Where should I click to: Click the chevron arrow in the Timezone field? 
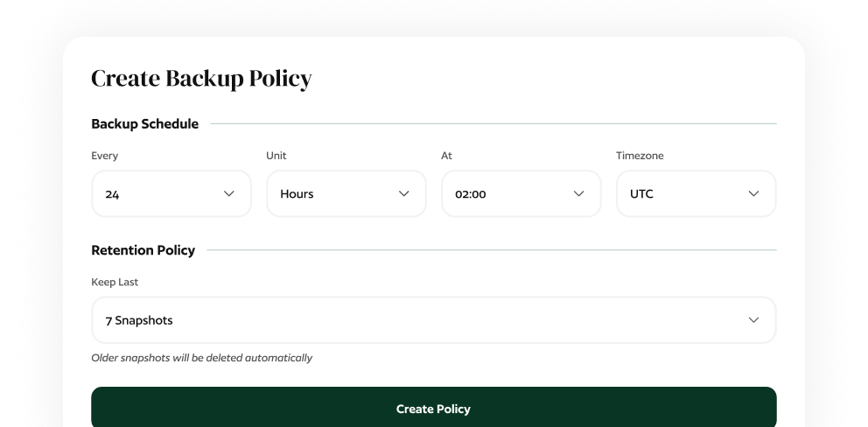click(x=753, y=193)
